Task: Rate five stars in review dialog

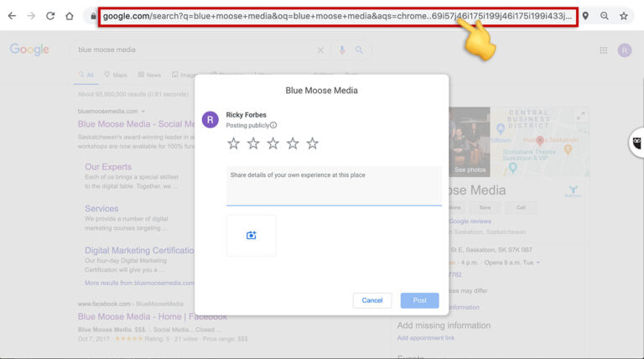Action: (x=313, y=143)
